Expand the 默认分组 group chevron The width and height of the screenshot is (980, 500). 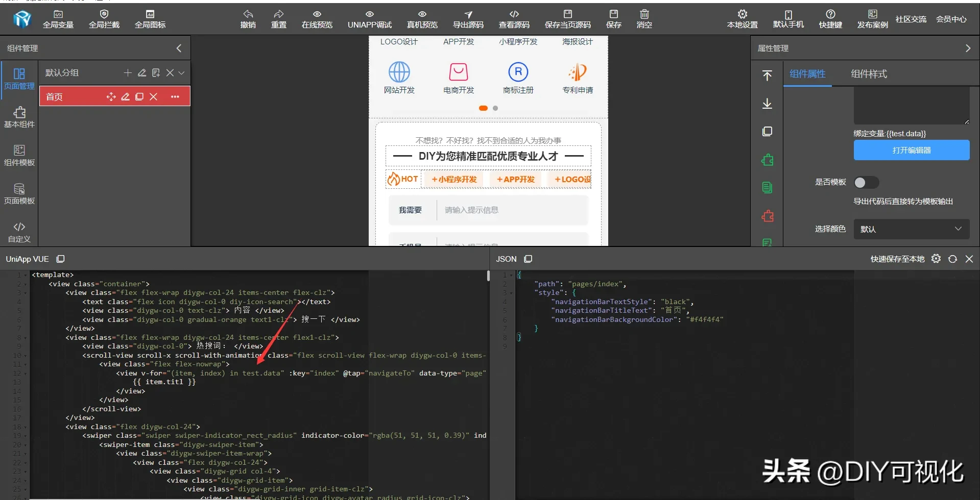pos(181,73)
